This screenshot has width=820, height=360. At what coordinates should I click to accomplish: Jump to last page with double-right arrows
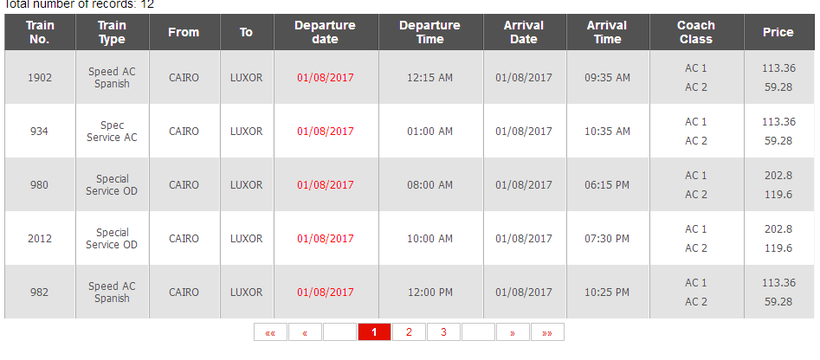[x=548, y=332]
